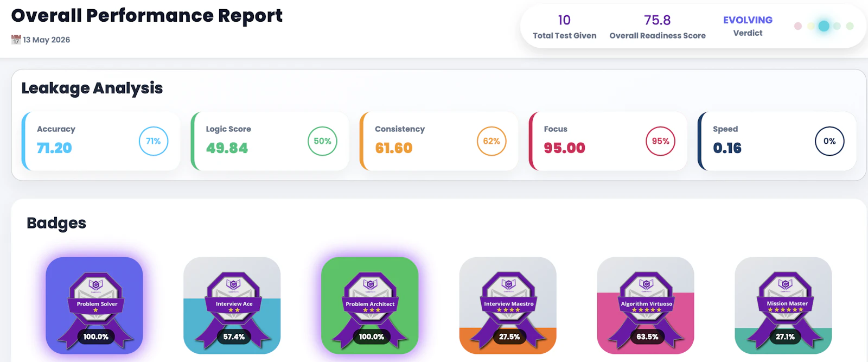Image resolution: width=868 pixels, height=362 pixels.
Task: Select the highlighted blue verdict dot
Action: tap(824, 26)
